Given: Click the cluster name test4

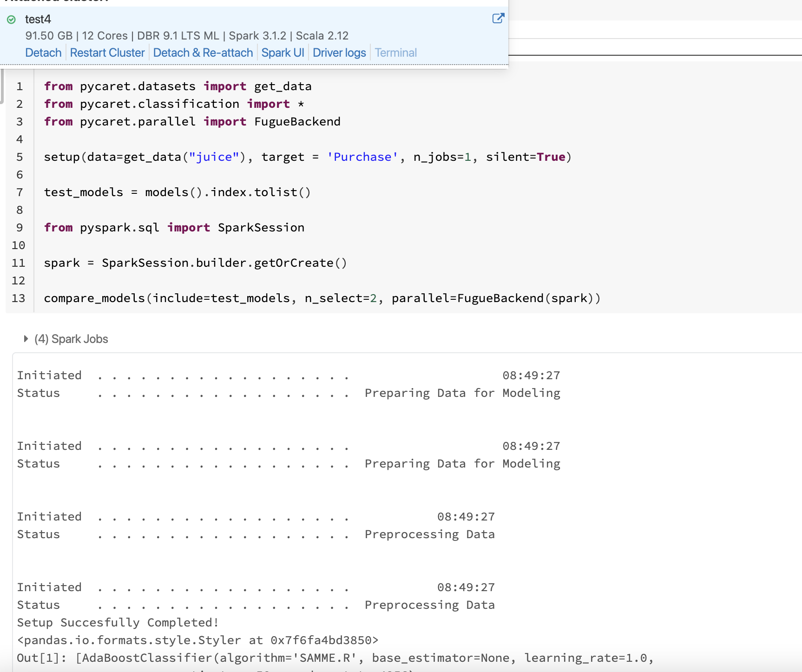Looking at the screenshot, I should pos(38,19).
